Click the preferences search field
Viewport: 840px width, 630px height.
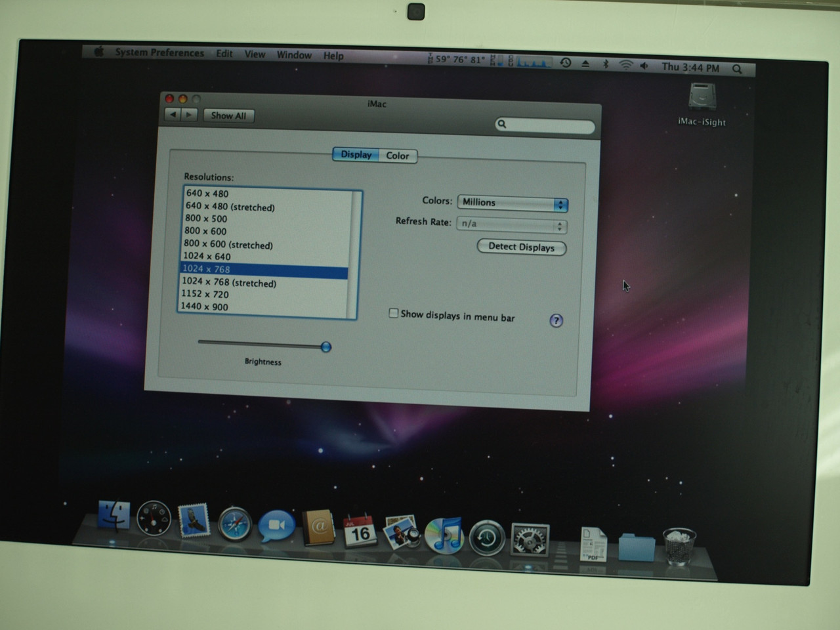[x=545, y=125]
